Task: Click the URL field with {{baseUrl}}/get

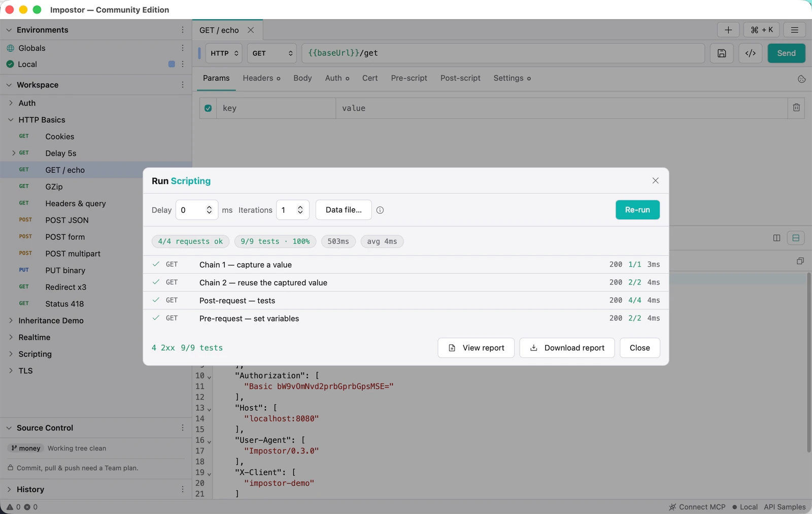Action: click(x=503, y=53)
